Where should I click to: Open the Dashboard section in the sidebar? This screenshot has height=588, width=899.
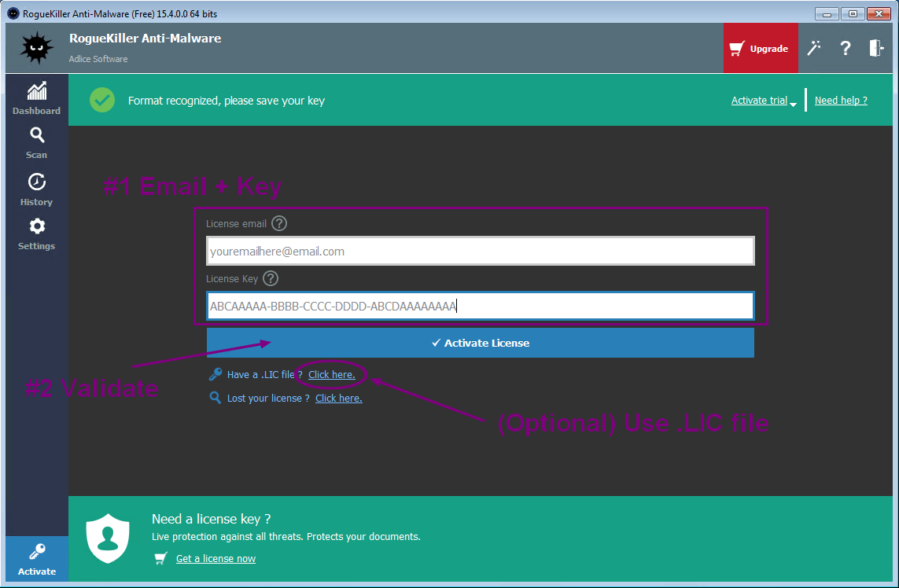(x=36, y=98)
